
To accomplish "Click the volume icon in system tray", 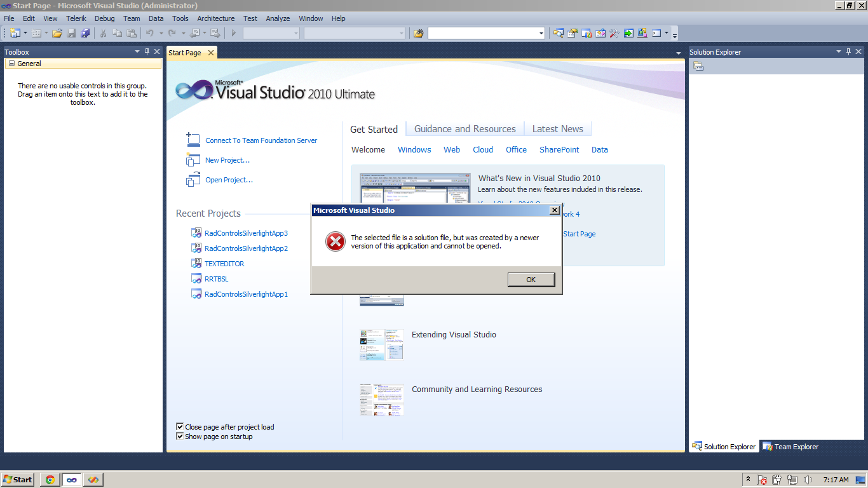I will pos(808,480).
